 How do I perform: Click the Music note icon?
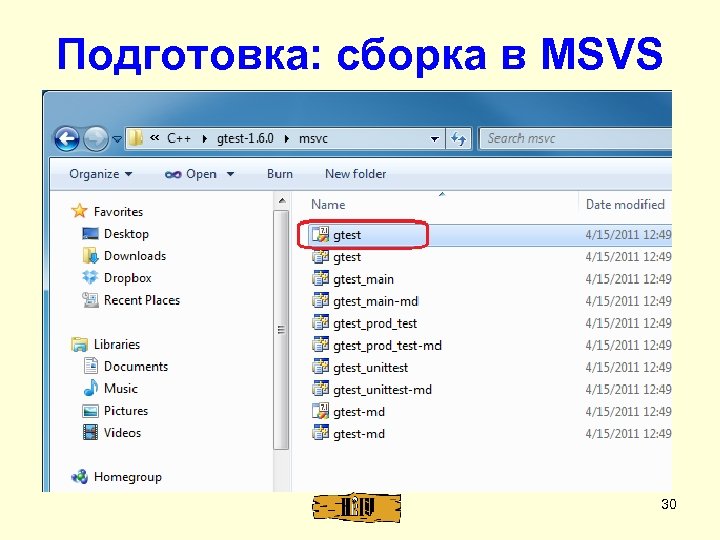tap(90, 388)
